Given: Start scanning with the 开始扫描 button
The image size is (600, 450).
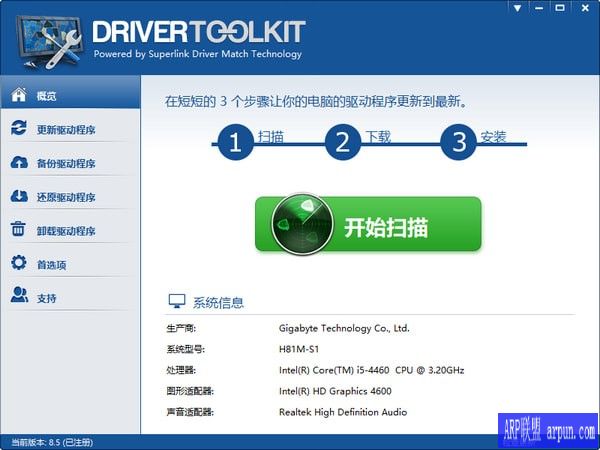Looking at the screenshot, I should pos(368,224).
